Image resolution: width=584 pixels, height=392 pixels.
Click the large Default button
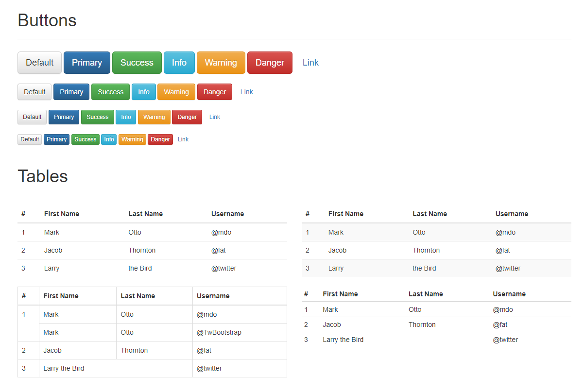(39, 63)
